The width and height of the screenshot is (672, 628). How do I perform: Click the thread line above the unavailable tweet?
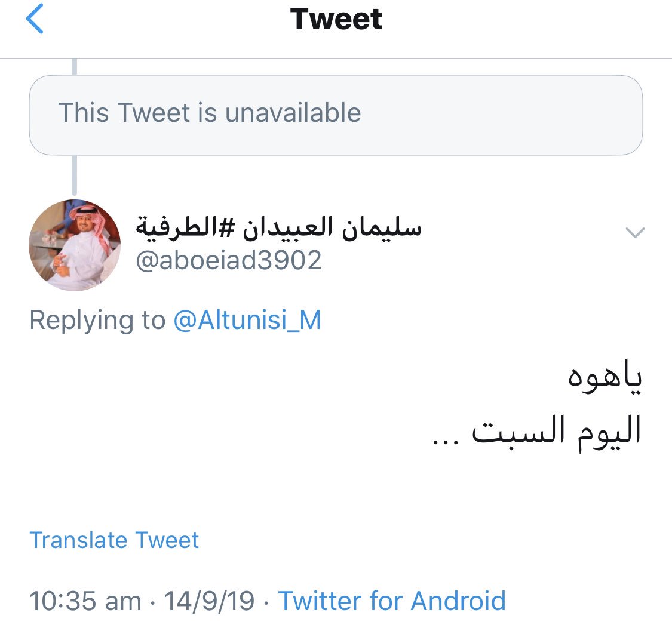point(74,66)
